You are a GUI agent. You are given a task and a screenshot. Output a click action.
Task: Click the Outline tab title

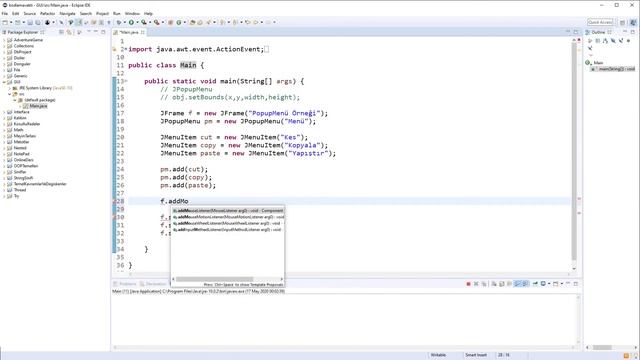coord(598,32)
